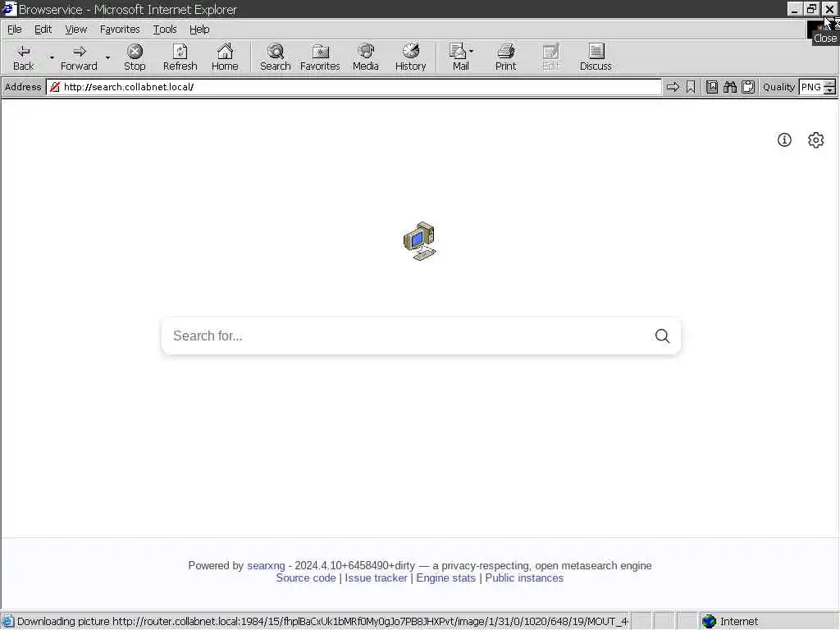The width and height of the screenshot is (840, 630).
Task: Follow the searxng link in the footer
Action: click(x=266, y=566)
